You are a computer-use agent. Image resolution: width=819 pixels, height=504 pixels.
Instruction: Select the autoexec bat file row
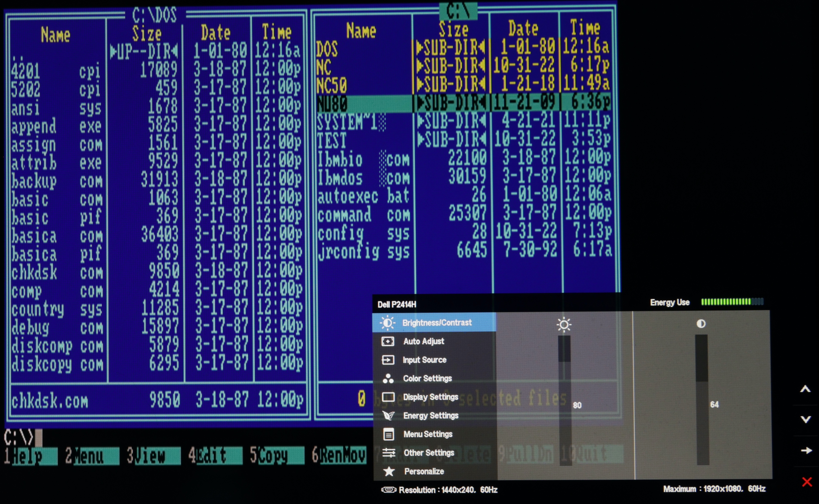pos(464,195)
